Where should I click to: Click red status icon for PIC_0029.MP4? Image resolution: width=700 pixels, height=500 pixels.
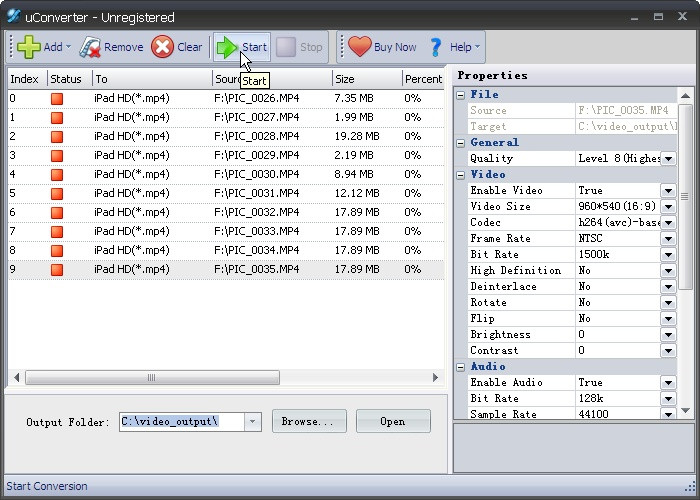[x=57, y=156]
